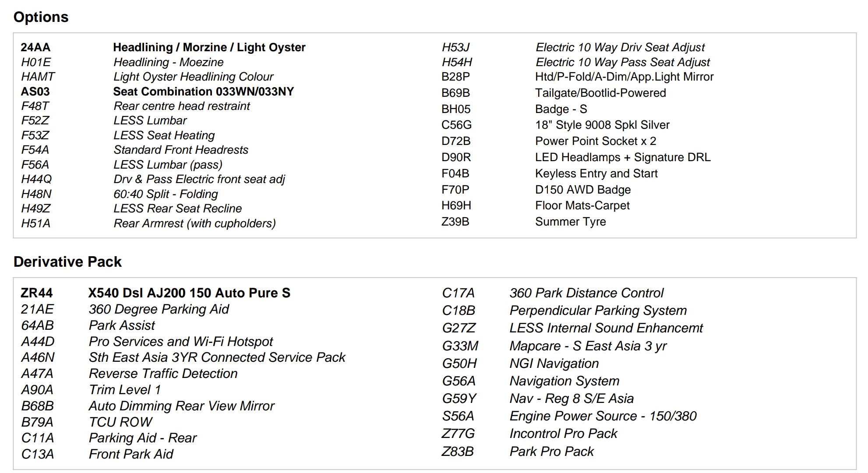Select X540 Dsl AJ200 150 Auto Pure S
Image resolution: width=868 pixels, height=473 pixels.
(189, 293)
